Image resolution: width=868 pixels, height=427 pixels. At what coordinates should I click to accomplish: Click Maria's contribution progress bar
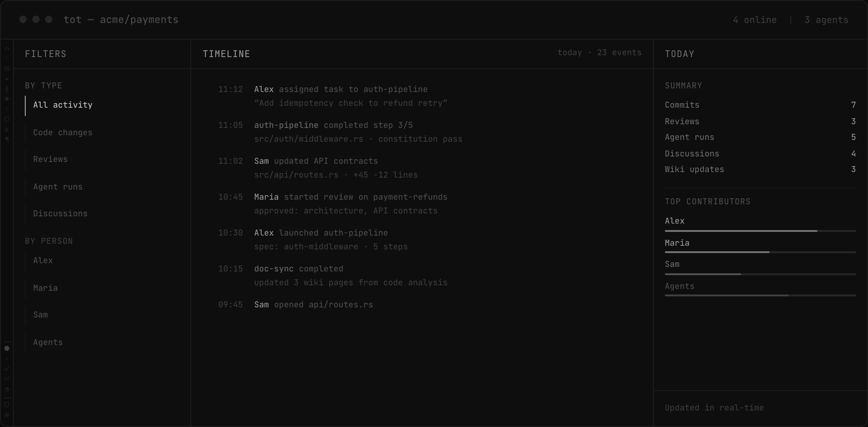point(760,252)
